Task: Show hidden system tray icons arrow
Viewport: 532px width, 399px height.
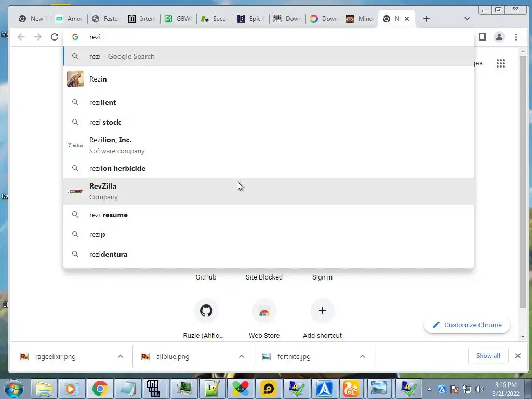Action: tap(429, 389)
